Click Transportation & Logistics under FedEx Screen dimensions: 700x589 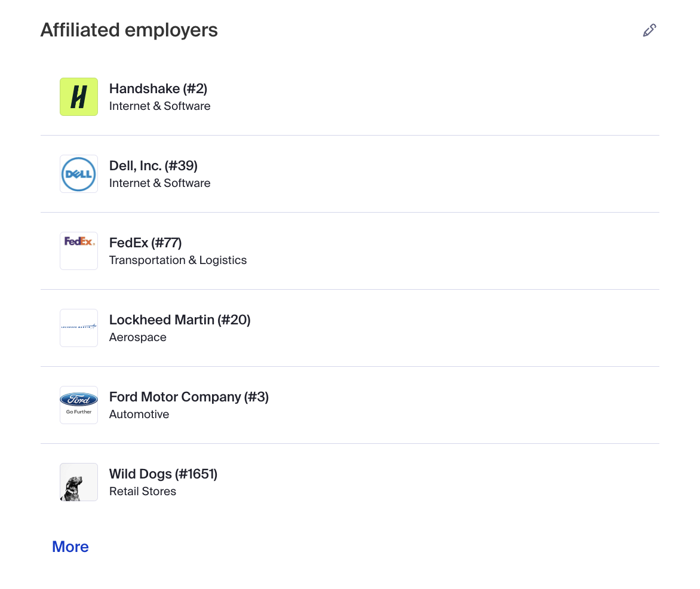coord(177,260)
